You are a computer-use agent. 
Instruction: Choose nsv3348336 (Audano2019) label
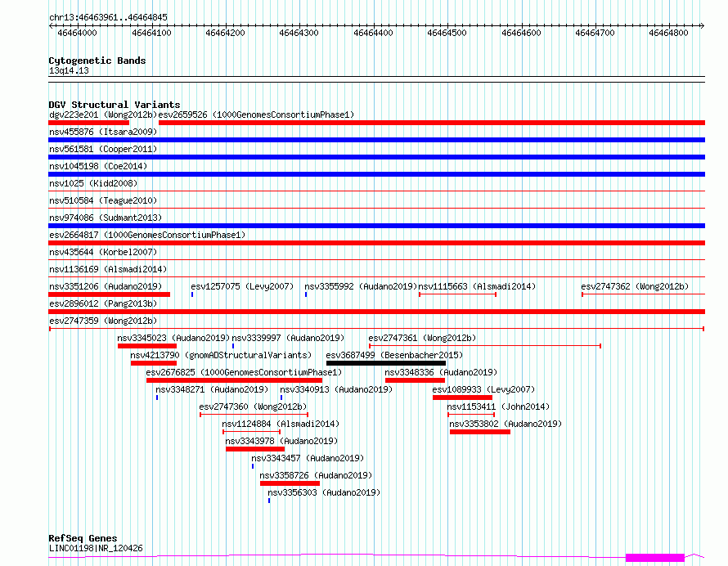[441, 372]
